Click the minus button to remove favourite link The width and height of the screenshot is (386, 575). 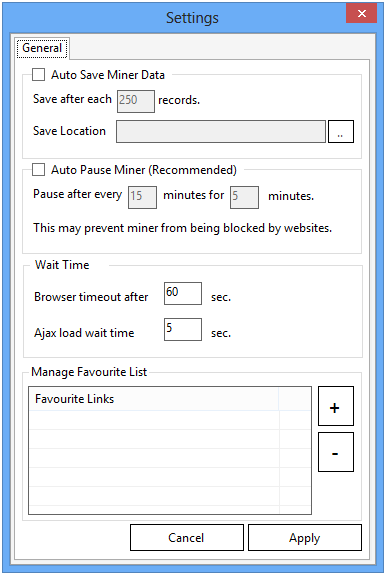[x=336, y=452]
